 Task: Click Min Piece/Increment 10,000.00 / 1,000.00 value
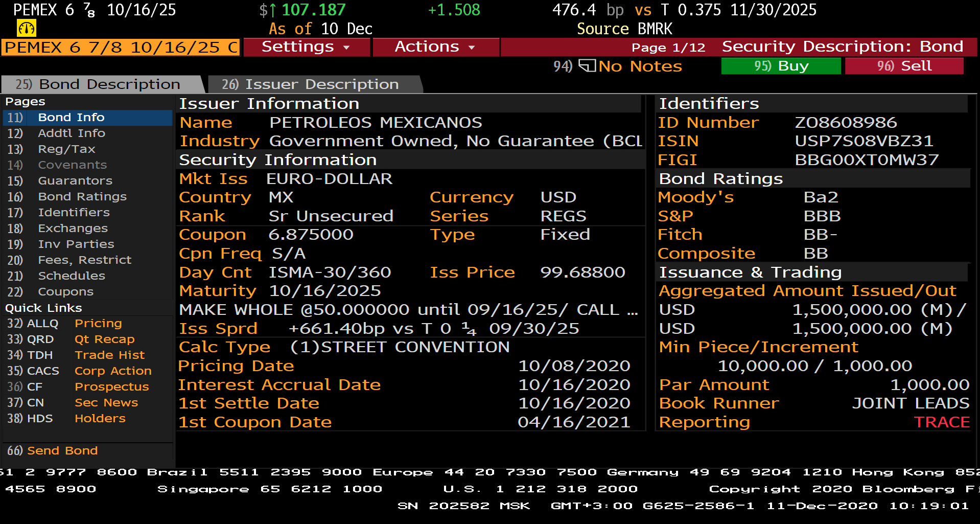tap(815, 366)
